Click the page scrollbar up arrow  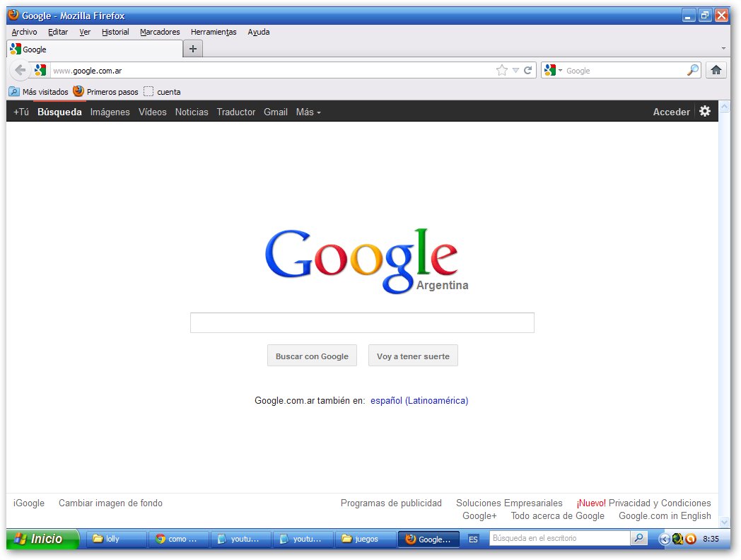click(x=724, y=107)
